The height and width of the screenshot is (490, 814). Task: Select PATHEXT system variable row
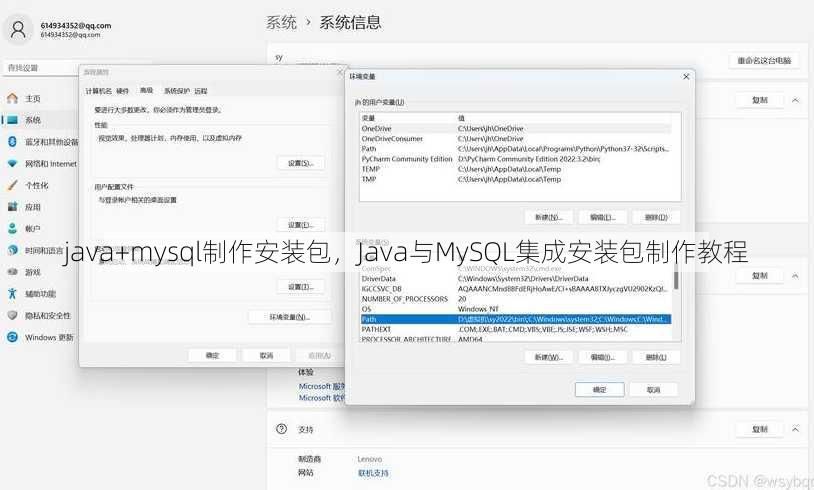(x=515, y=329)
